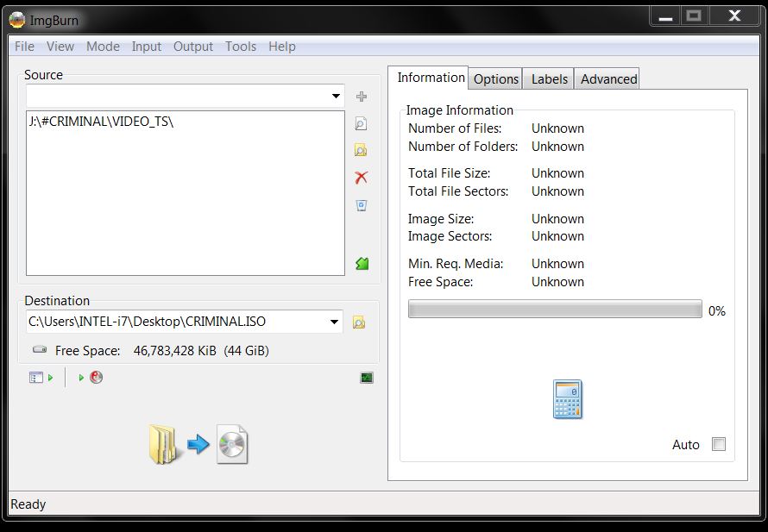Open the View menu

[60, 47]
